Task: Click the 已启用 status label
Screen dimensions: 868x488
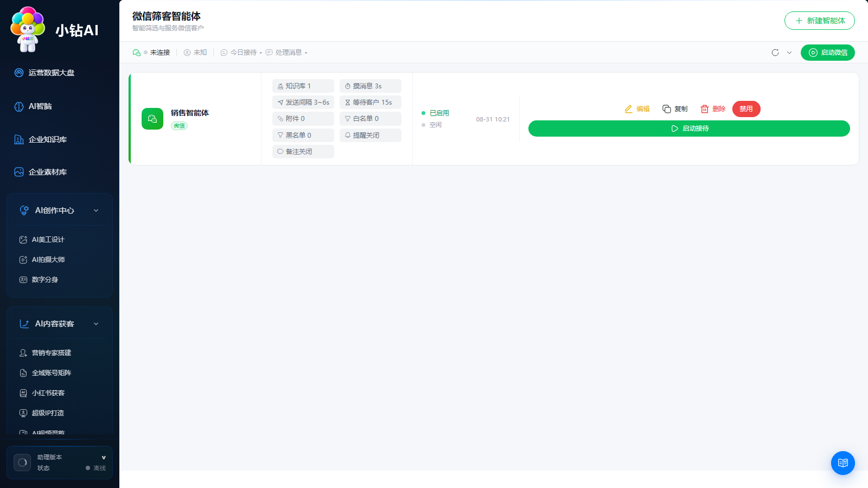Action: point(439,113)
